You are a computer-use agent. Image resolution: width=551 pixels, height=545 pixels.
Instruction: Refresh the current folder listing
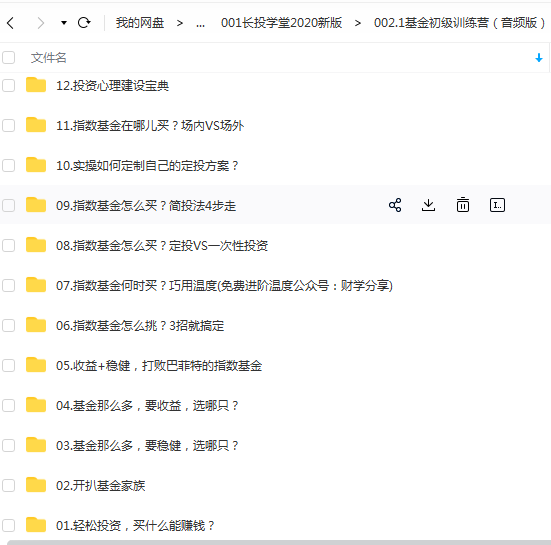tap(84, 23)
